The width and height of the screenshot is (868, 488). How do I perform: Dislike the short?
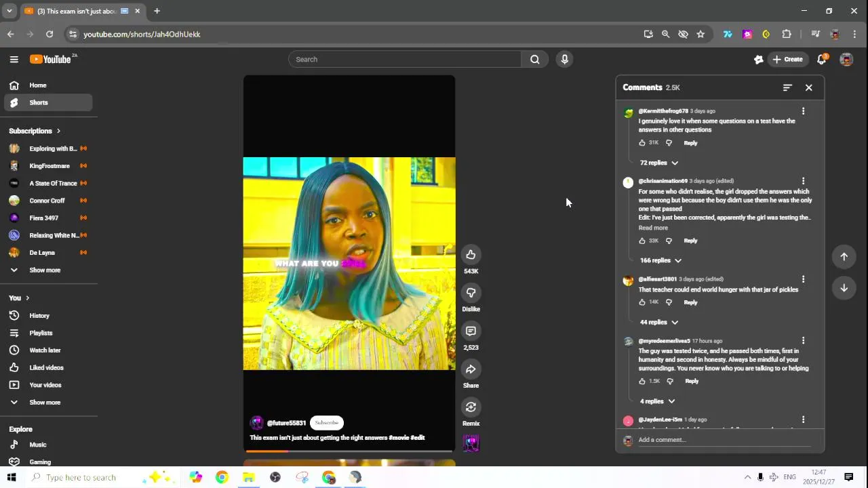tap(471, 293)
